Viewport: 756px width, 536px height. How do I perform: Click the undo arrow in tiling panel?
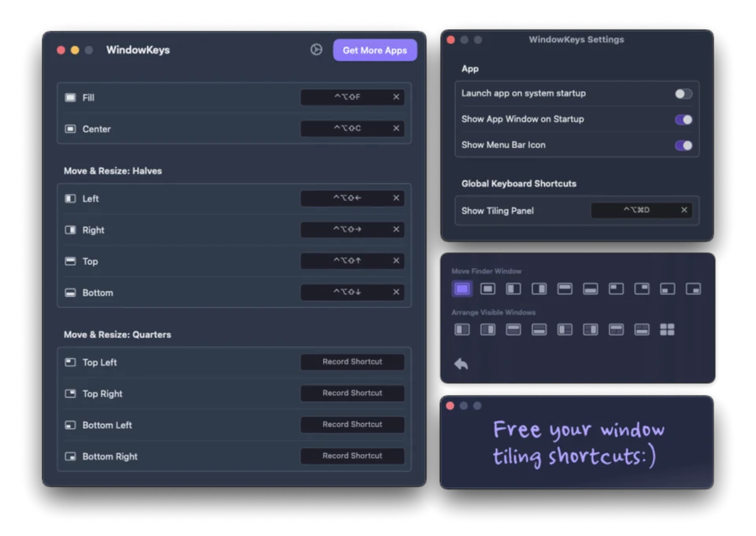pos(461,363)
